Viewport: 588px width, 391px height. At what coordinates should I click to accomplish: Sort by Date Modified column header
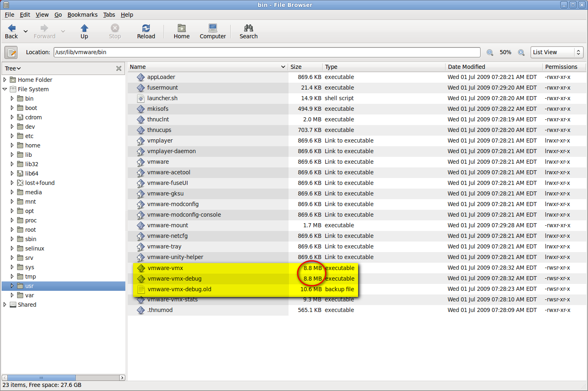[x=494, y=67]
